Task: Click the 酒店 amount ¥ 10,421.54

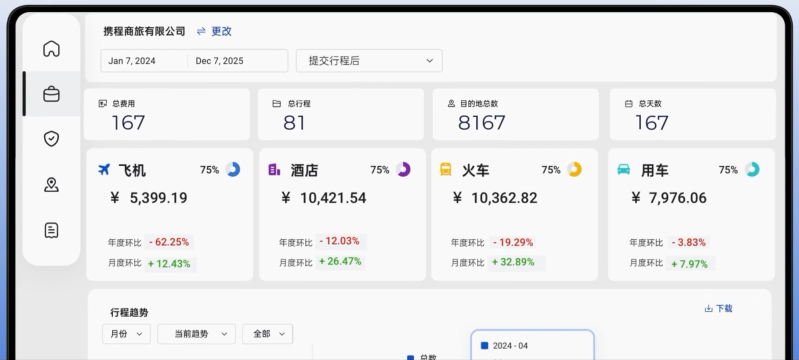Action: click(324, 198)
